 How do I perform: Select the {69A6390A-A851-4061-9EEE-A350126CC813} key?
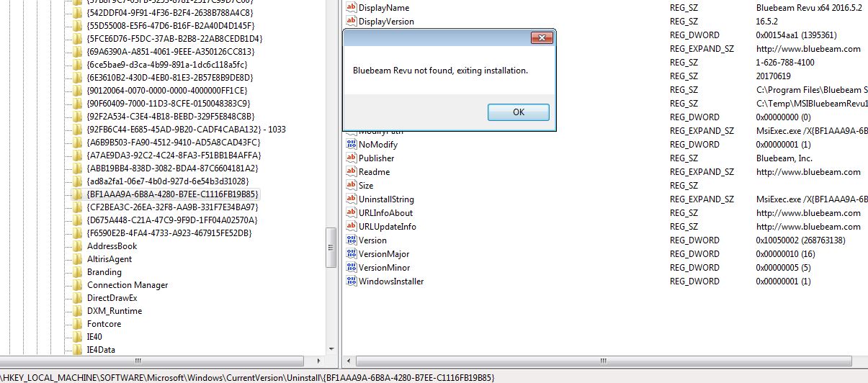point(170,51)
